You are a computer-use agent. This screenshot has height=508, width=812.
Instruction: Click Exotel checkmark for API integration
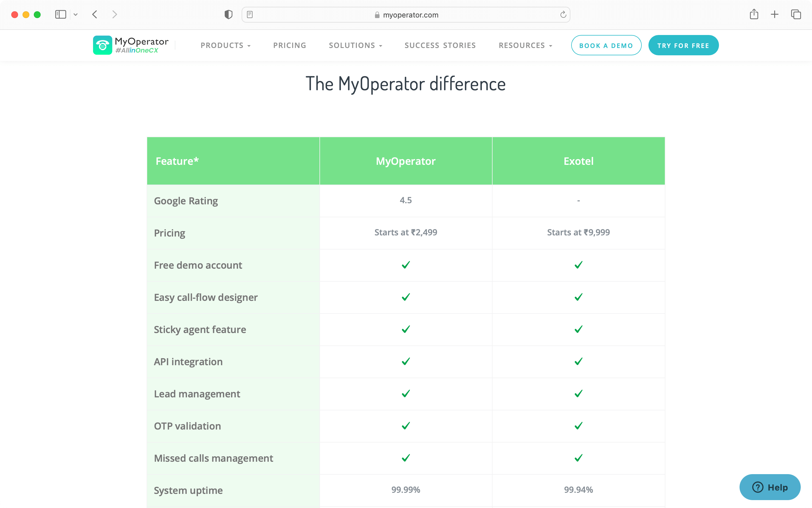[579, 361]
